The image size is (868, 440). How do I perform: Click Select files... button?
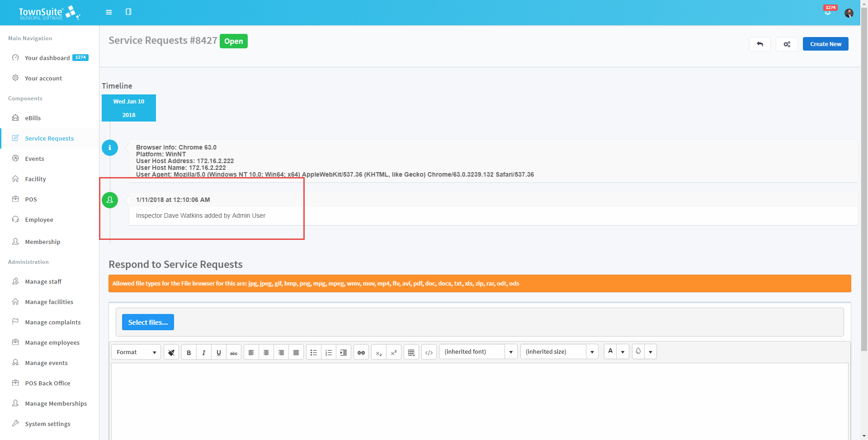[x=148, y=322]
